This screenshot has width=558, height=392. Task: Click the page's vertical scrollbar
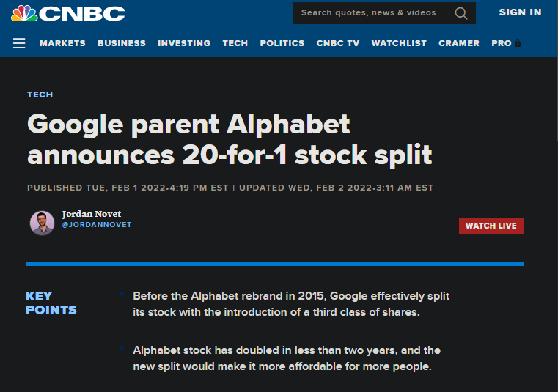557,196
